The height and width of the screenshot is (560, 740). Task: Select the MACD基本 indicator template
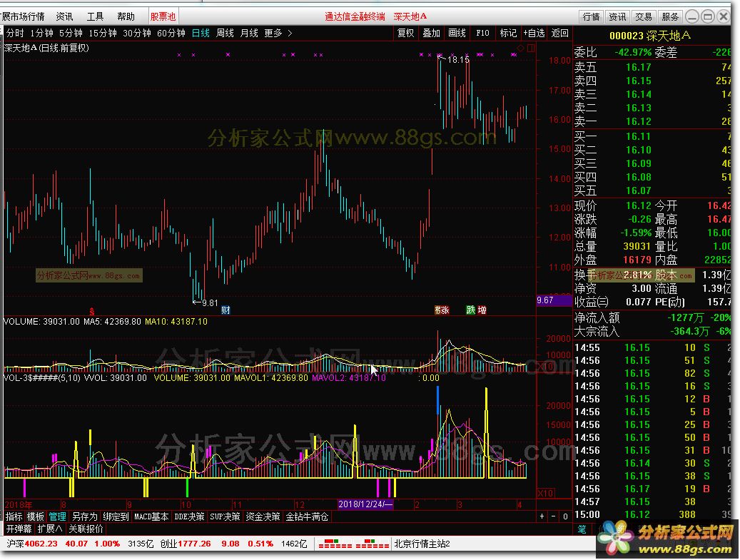(151, 516)
